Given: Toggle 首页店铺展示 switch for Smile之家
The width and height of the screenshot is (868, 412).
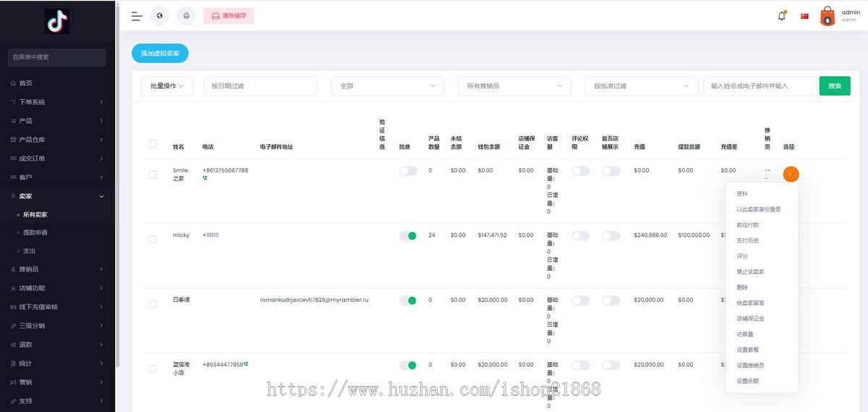Looking at the screenshot, I should click(611, 171).
